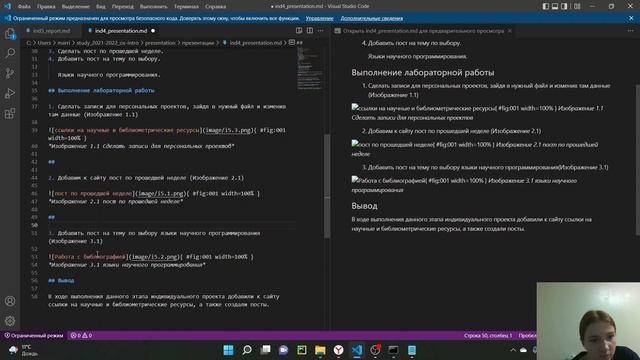Open the Source Control view
640x360 pixels.
[x=10, y=73]
